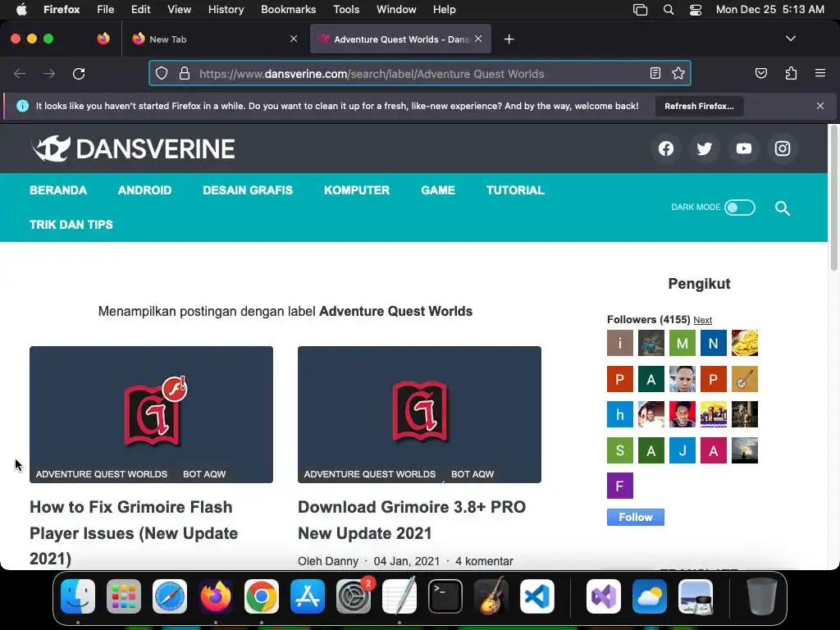
Task: Bookmark this page with star icon
Action: point(678,73)
